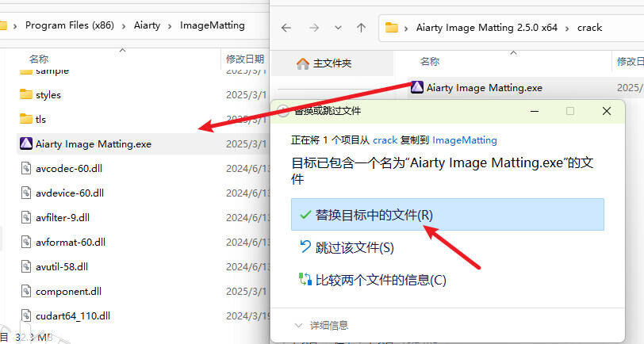This screenshot has height=344, width=644.
Task: Click folder icon in crack window address bar
Action: tap(392, 28)
